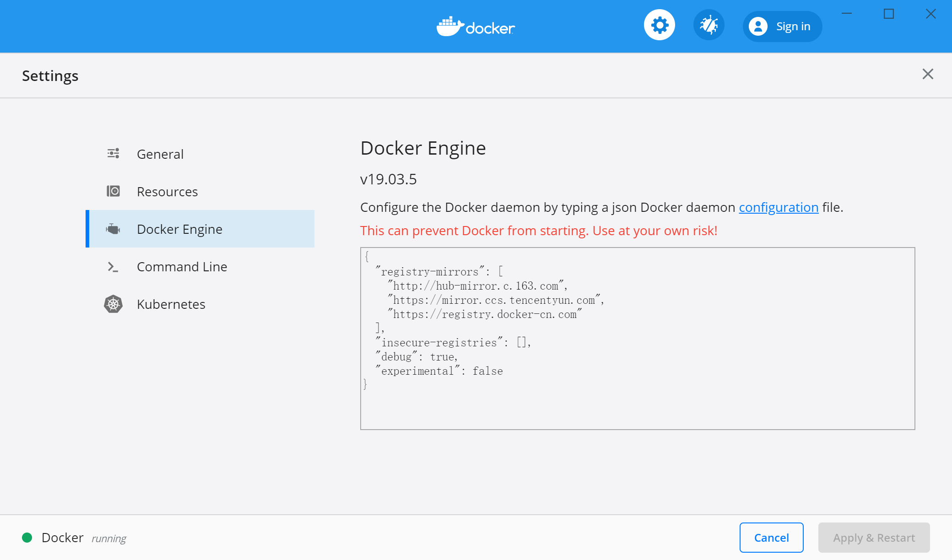The height and width of the screenshot is (560, 952).
Task: Click the mirror.ccs.tencentyun.com line
Action: pyautogui.click(x=496, y=300)
